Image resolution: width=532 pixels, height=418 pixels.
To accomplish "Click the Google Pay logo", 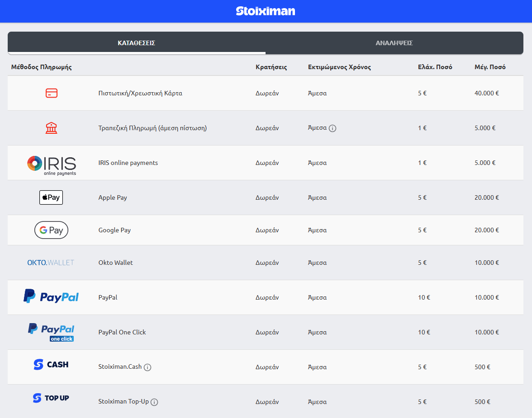I will 51,230.
